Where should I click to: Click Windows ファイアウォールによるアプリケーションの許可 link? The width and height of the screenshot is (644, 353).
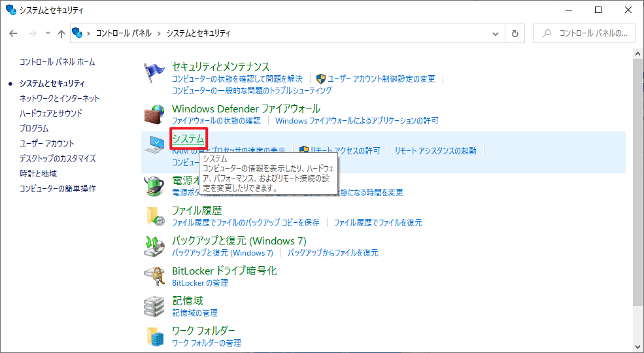(357, 121)
